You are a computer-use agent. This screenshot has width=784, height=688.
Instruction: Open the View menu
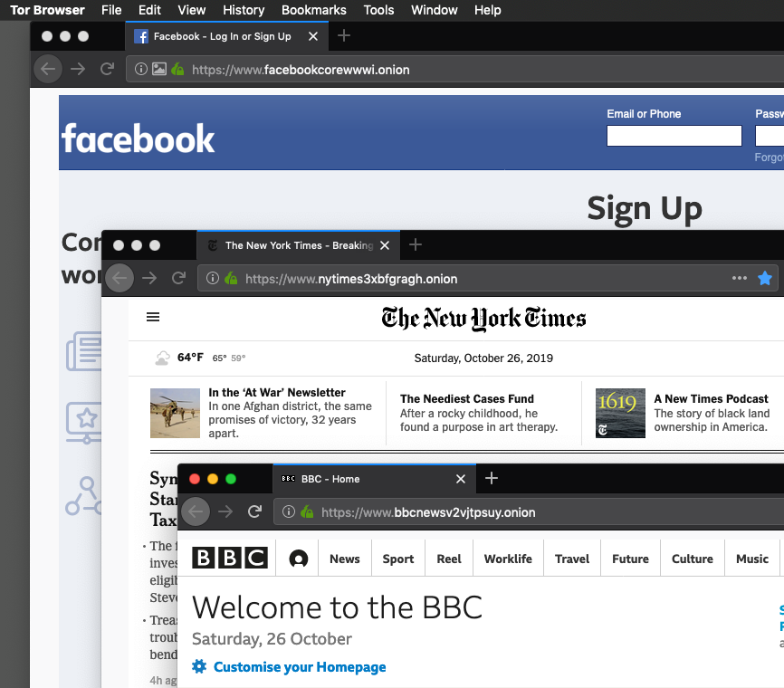pos(192,10)
